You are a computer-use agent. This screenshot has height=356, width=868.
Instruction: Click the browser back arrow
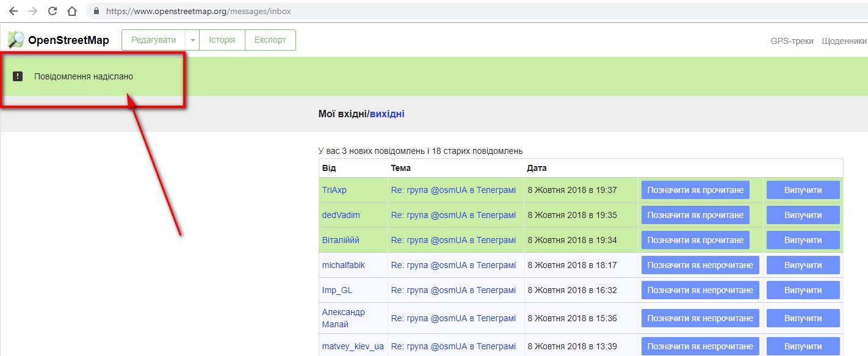pos(13,11)
